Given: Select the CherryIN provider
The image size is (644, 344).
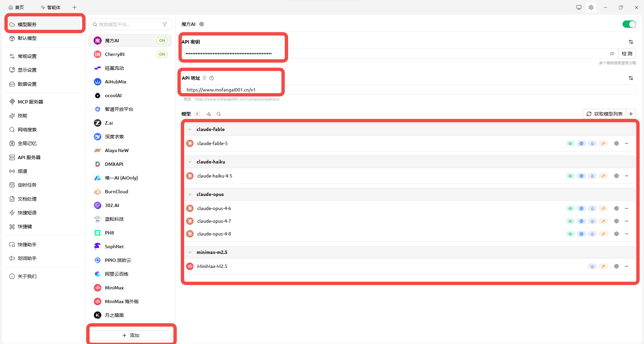Looking at the screenshot, I should point(130,54).
